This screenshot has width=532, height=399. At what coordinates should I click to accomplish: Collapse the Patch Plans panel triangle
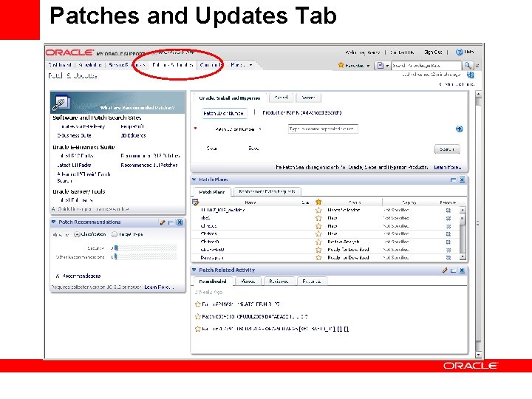194,180
